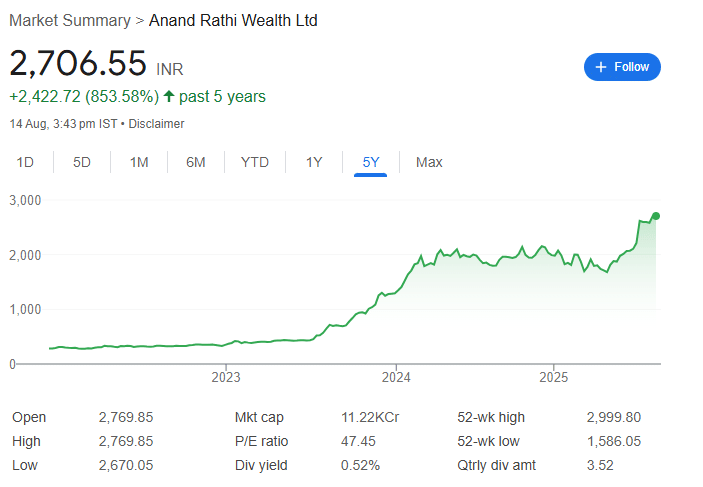703x487 pixels.
Task: Click the P/E ratio value 47.45
Action: pos(358,441)
